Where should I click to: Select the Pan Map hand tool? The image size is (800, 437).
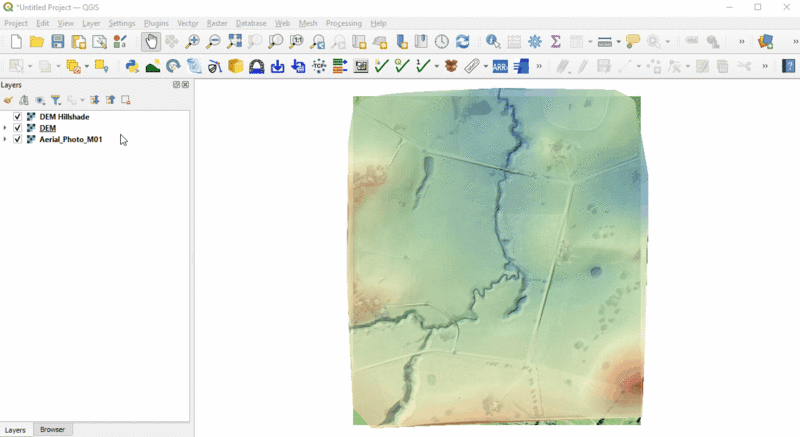[x=150, y=42]
